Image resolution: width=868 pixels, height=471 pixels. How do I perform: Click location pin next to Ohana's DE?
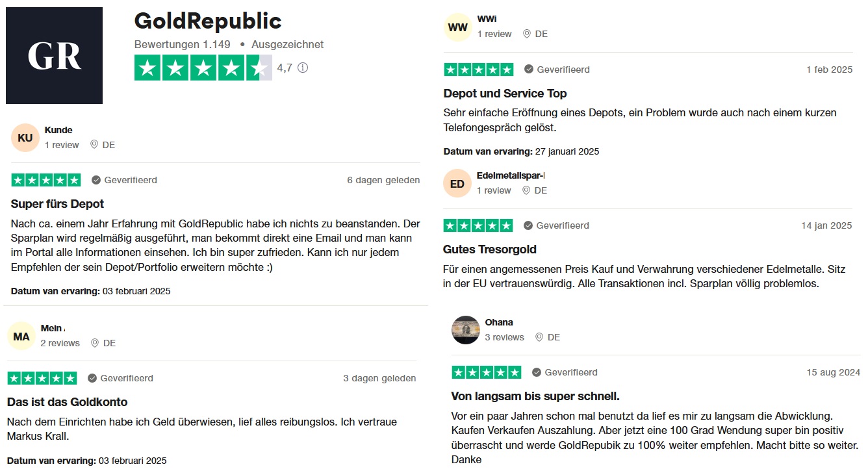539,337
